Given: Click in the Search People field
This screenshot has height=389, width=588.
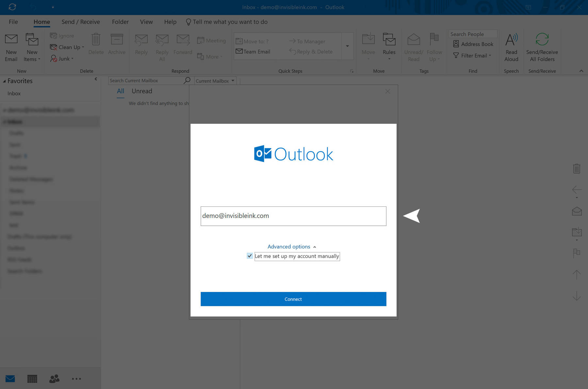Looking at the screenshot, I should 473,34.
